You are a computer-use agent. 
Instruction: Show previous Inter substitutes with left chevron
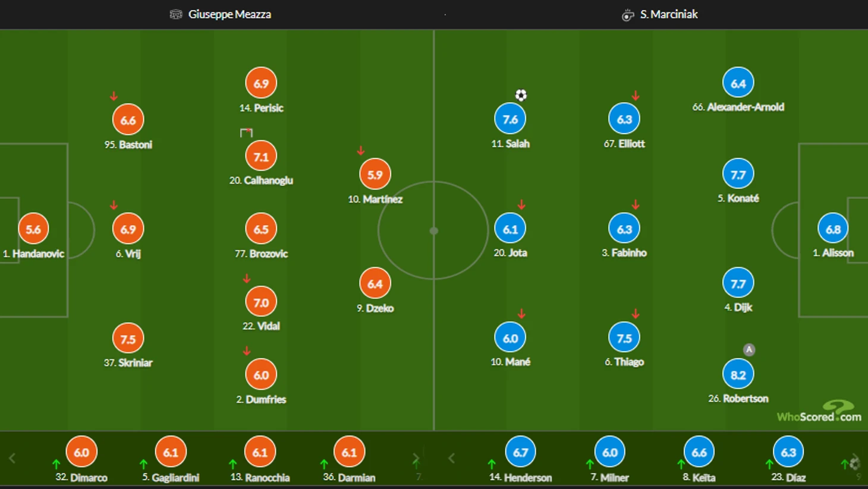click(12, 458)
